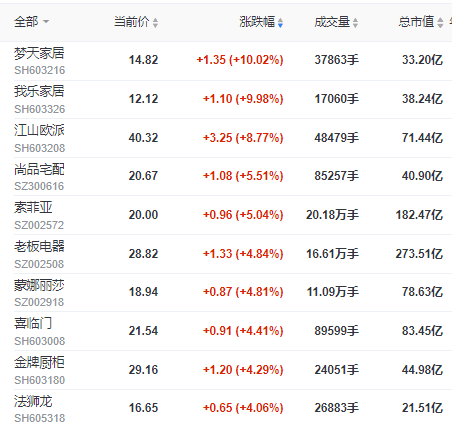Click volume 20.18万手

click(x=332, y=215)
